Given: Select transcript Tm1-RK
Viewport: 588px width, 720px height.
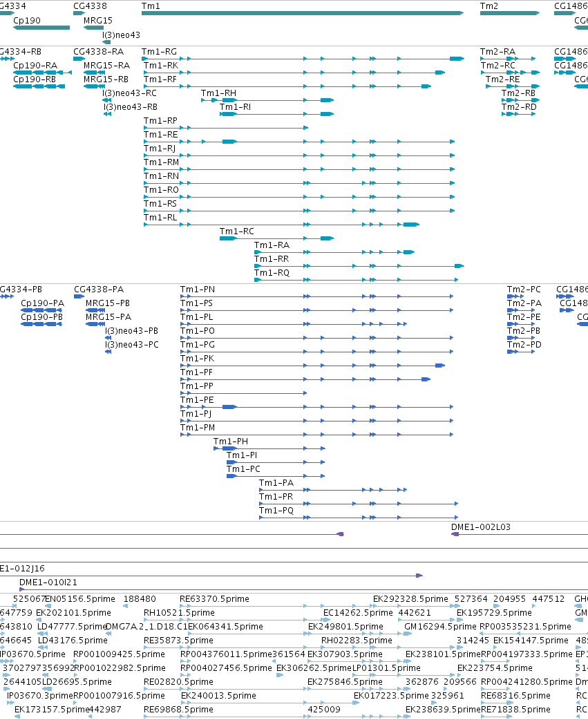Looking at the screenshot, I should (x=294, y=73).
